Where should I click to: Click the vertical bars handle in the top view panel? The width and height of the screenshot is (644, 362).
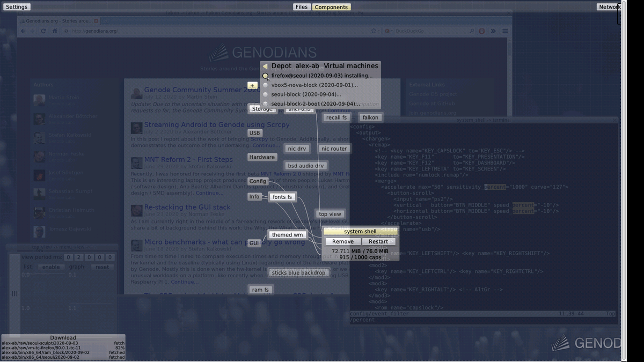(x=14, y=293)
